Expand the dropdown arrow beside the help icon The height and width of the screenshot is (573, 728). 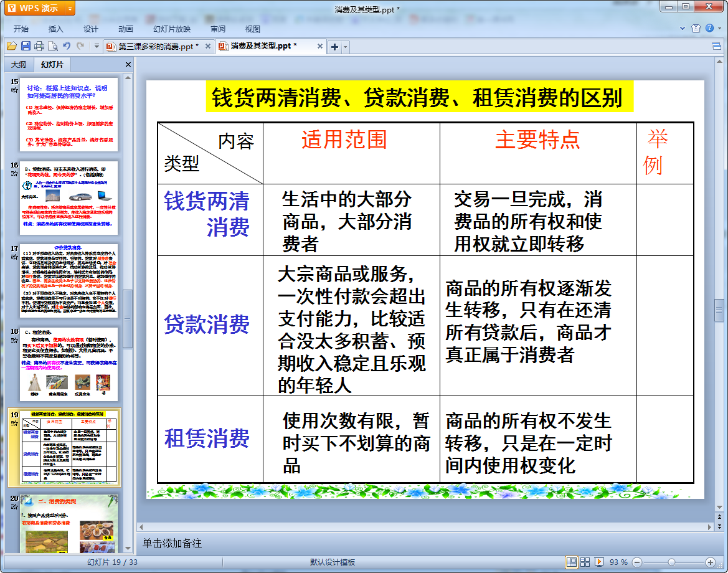click(x=719, y=28)
